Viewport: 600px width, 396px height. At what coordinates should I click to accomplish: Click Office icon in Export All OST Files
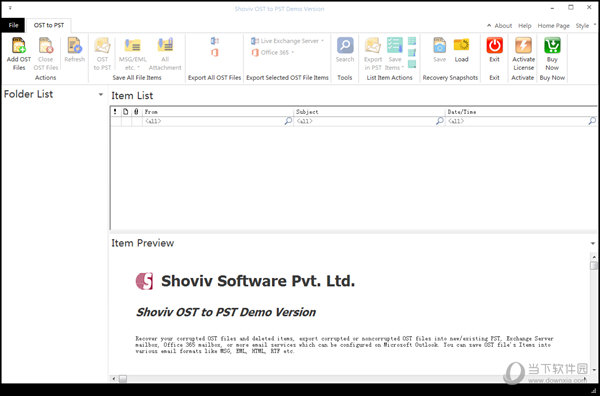click(215, 52)
